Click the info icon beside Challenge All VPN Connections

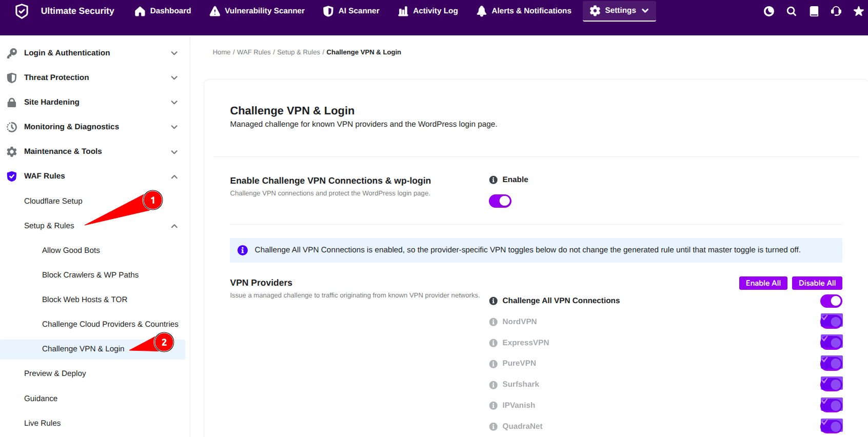(494, 301)
